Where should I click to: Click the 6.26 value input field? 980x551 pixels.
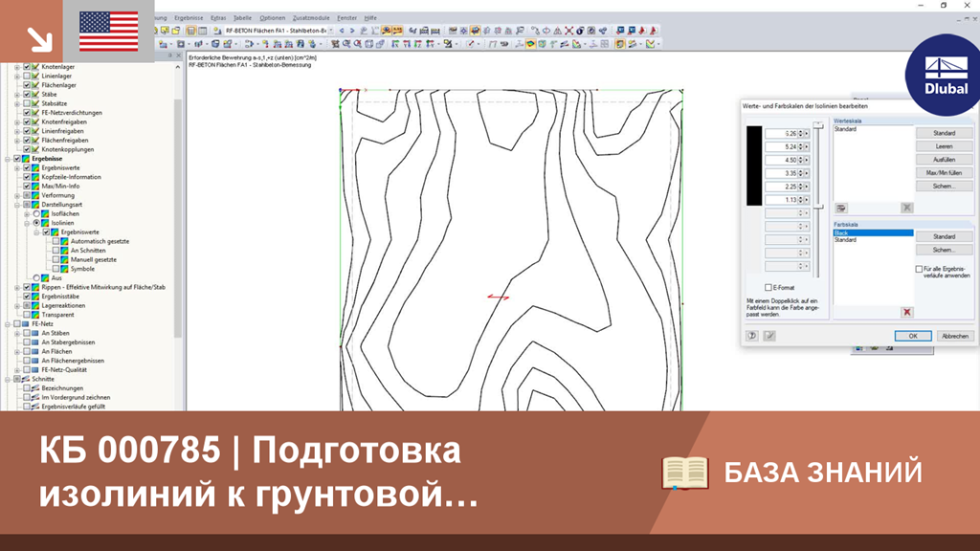781,134
